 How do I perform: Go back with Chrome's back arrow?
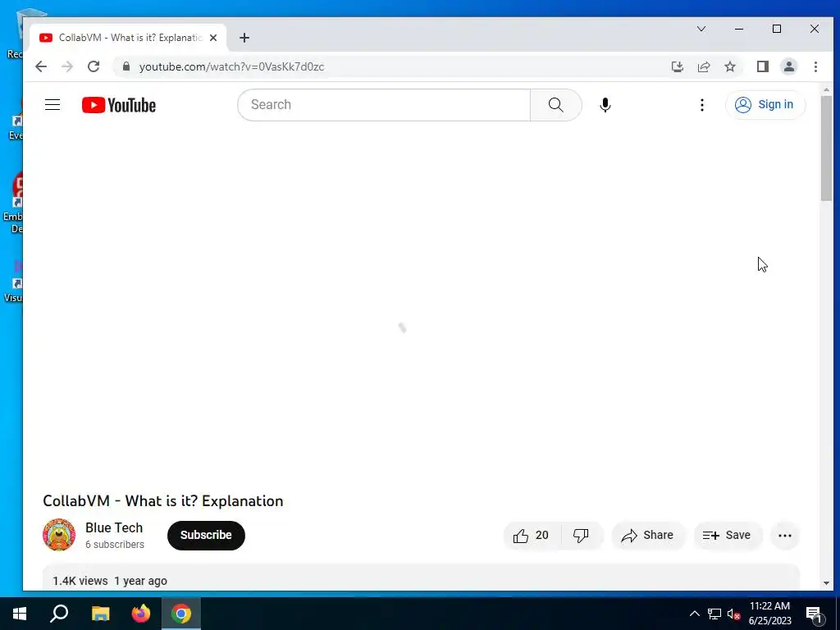pos(41,66)
